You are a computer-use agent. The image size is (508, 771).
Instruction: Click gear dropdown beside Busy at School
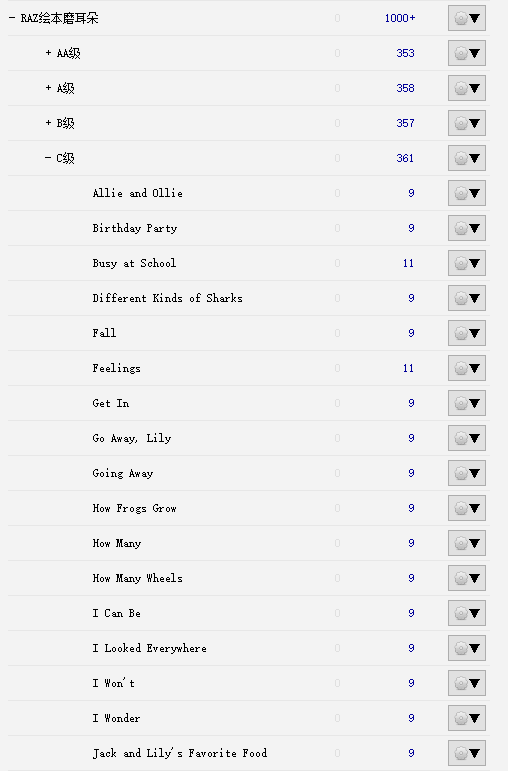(467, 263)
